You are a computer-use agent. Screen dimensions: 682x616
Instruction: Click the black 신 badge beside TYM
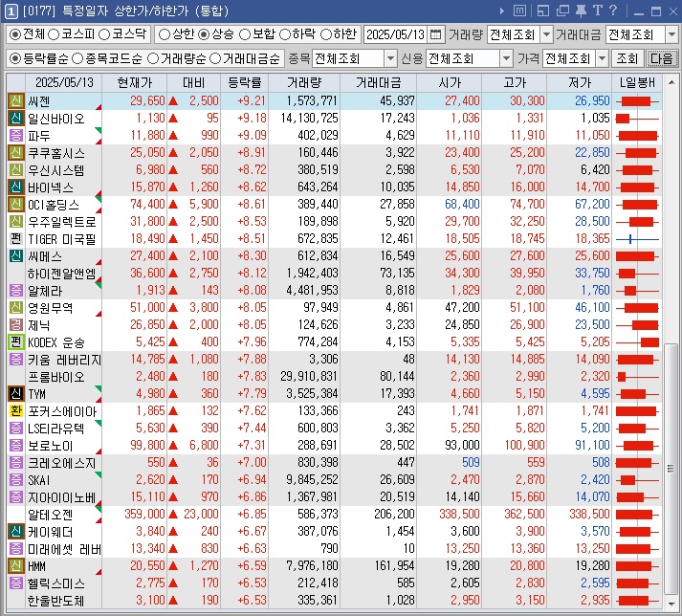(15, 394)
